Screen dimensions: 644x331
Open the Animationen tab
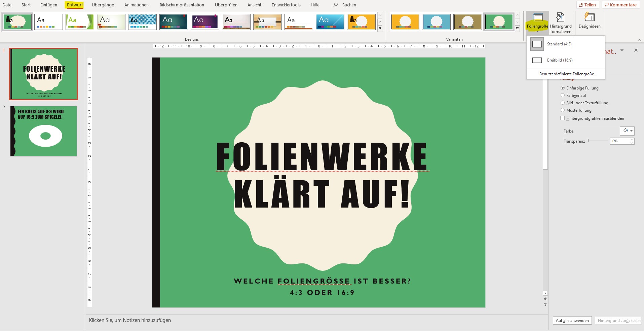point(137,5)
